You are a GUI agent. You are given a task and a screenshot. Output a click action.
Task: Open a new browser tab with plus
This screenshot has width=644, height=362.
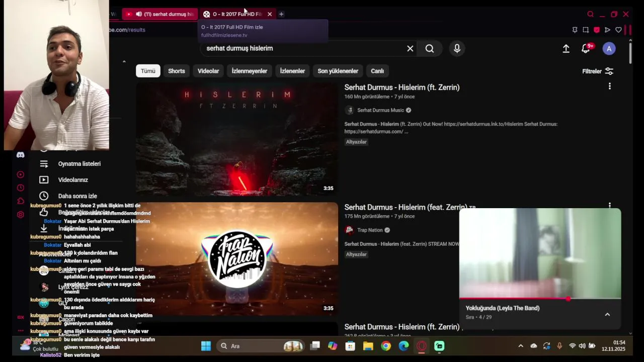click(x=281, y=14)
